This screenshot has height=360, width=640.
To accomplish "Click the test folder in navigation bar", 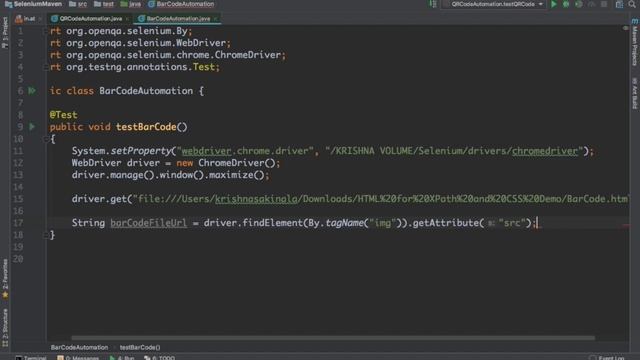I will coord(104,4).
